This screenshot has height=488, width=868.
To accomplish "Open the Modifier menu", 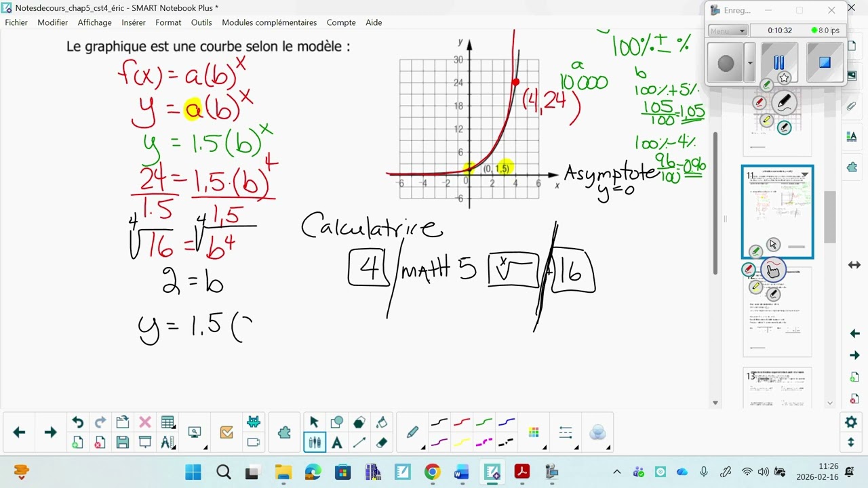I will click(x=53, y=22).
